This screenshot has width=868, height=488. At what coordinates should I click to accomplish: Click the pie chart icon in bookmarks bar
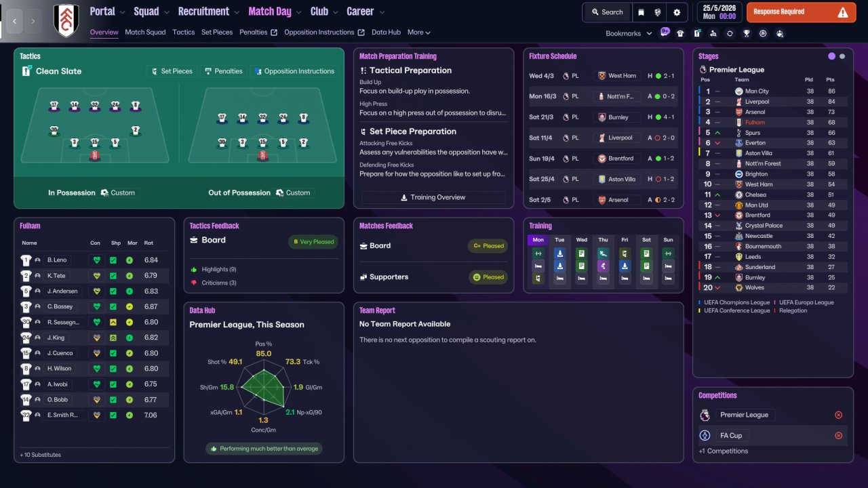coord(763,33)
